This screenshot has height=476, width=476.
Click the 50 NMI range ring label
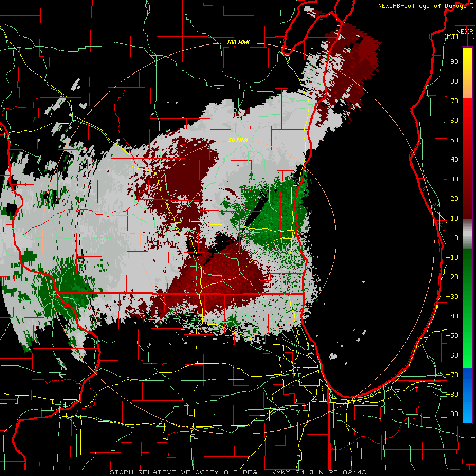(238, 140)
